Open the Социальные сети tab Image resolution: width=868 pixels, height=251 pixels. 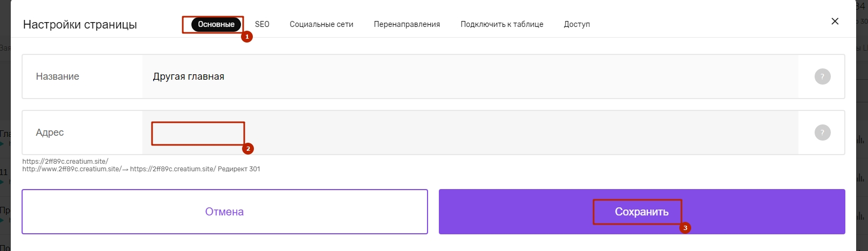pos(321,24)
